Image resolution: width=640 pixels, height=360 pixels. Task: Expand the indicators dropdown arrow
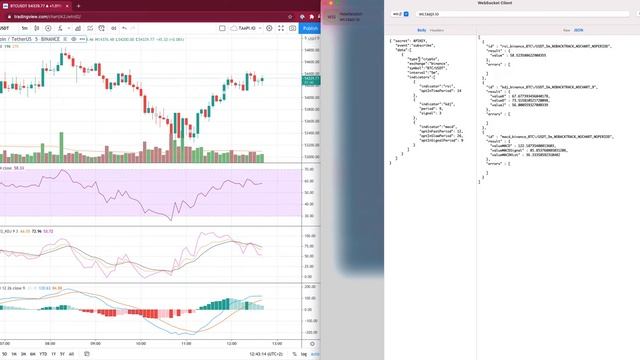coord(69,28)
